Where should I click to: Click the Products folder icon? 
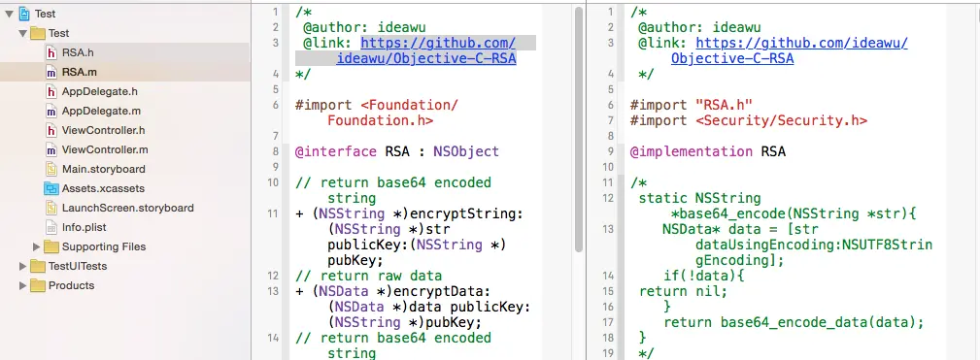[x=38, y=285]
